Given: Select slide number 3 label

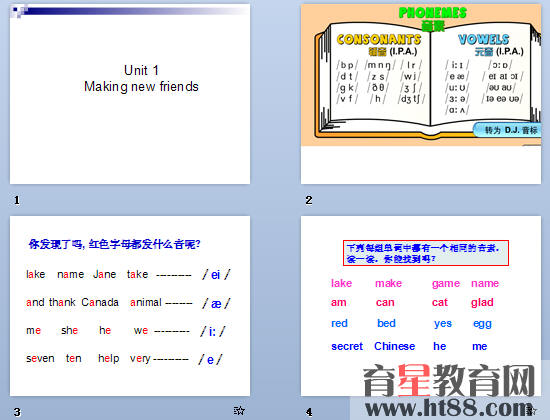Looking at the screenshot, I should 17,412.
